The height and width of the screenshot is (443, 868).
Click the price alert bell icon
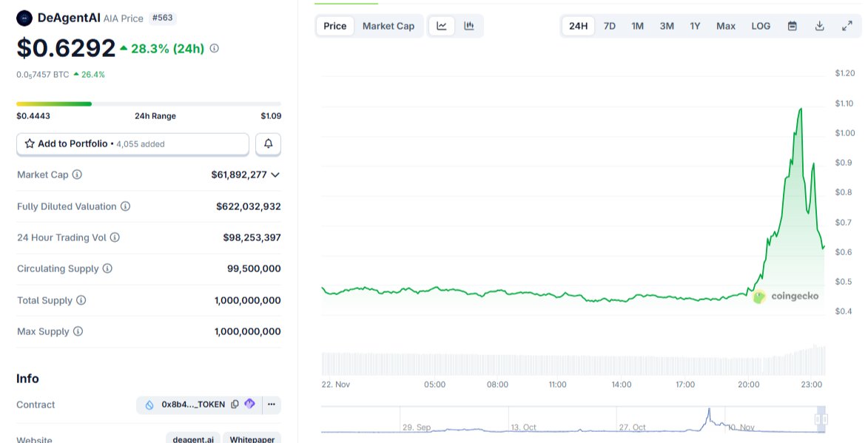268,143
